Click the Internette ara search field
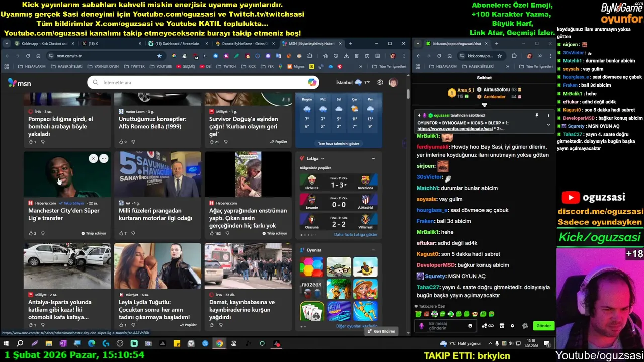 click(x=204, y=82)
